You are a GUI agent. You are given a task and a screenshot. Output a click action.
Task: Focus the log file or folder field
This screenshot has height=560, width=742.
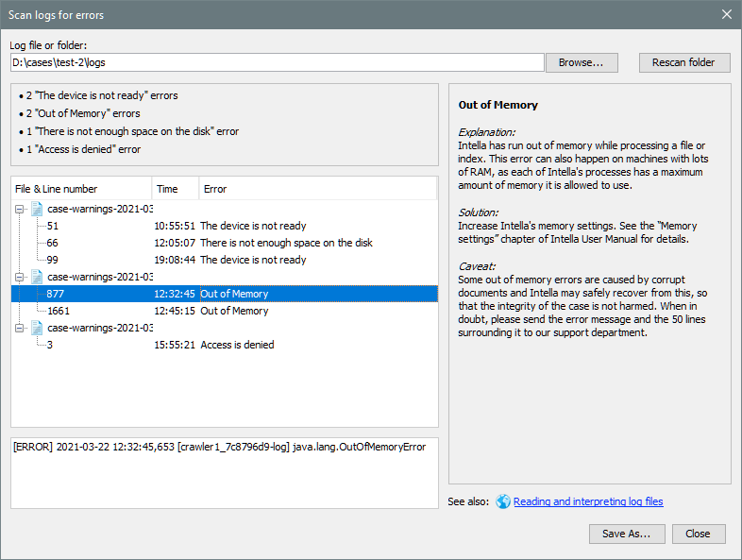(x=277, y=62)
